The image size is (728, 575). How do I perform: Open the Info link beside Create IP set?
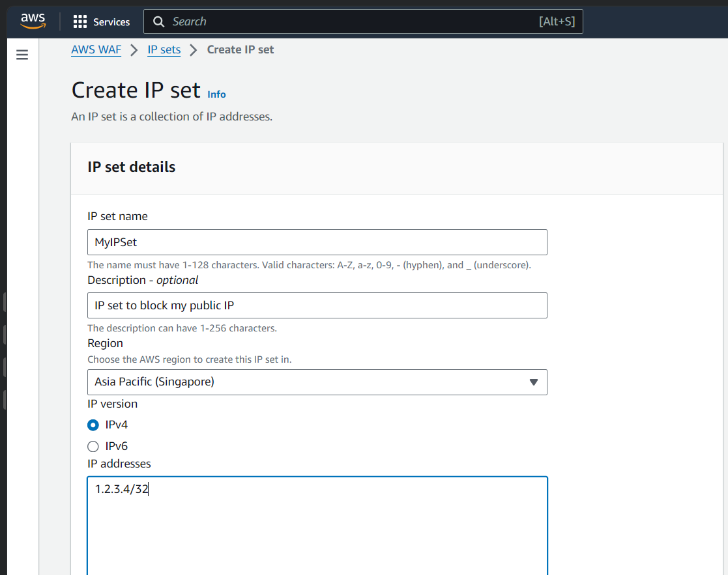[216, 94]
